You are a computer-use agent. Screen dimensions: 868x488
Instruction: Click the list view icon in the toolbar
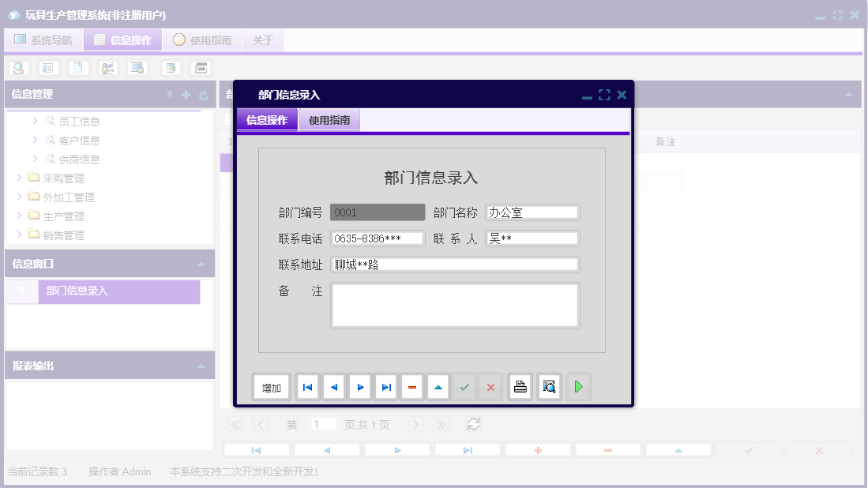(x=48, y=67)
